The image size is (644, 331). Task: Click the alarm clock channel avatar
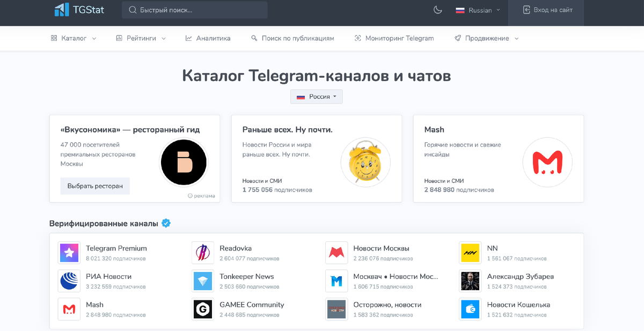pos(365,162)
